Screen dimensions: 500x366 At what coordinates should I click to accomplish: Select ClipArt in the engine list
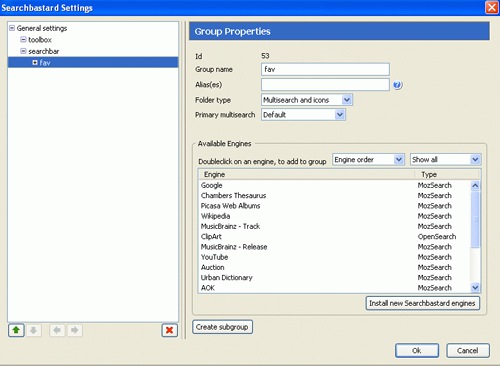(334, 237)
